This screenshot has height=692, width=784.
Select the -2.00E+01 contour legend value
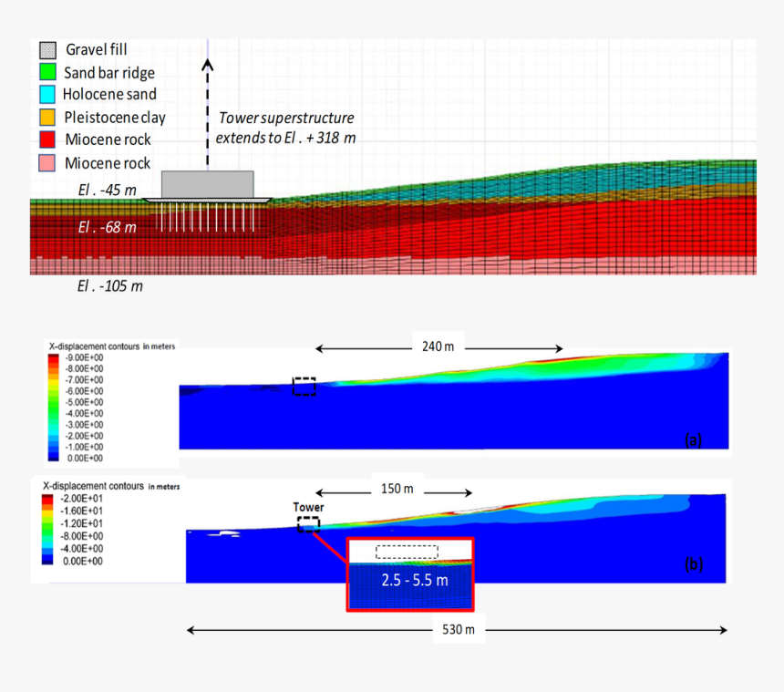pyautogui.click(x=83, y=500)
